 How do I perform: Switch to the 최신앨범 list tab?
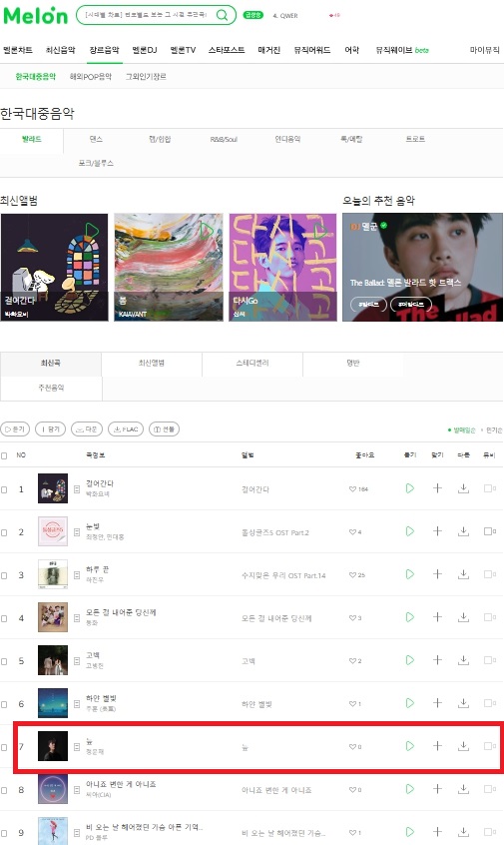(152, 364)
